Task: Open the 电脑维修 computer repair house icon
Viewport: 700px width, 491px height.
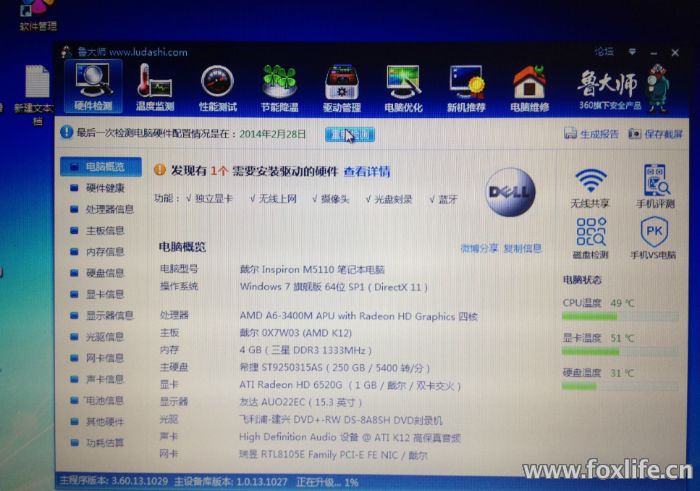Action: (529, 86)
